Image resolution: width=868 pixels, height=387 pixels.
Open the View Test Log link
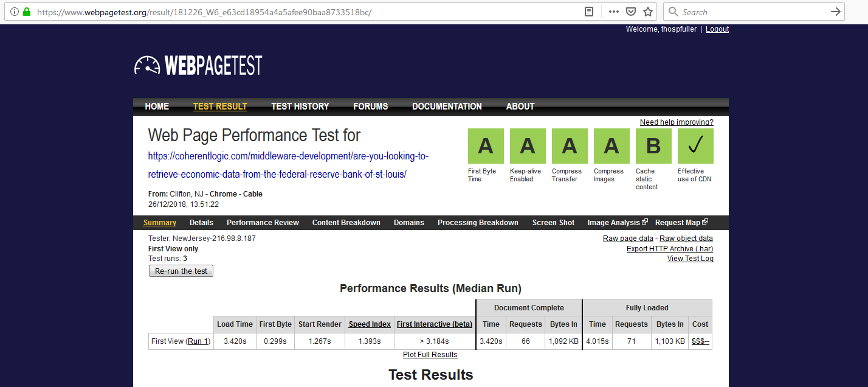(x=691, y=259)
